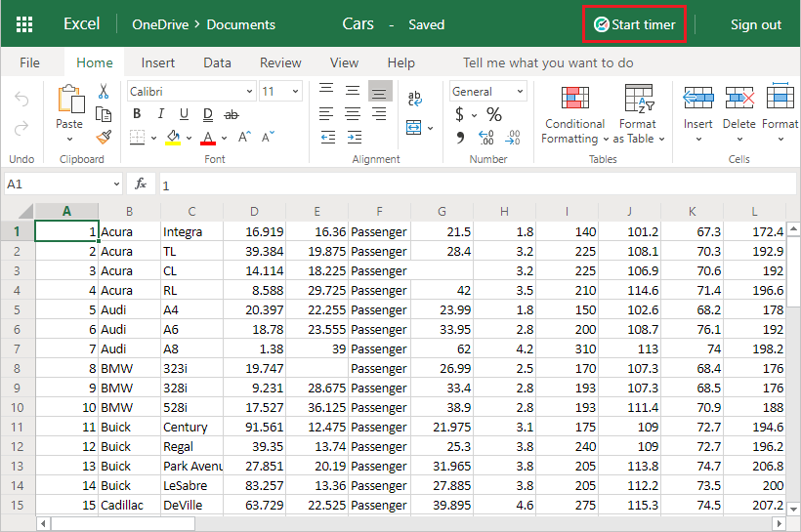The height and width of the screenshot is (532, 801).
Task: Click the Insert cells icon
Action: [697, 97]
